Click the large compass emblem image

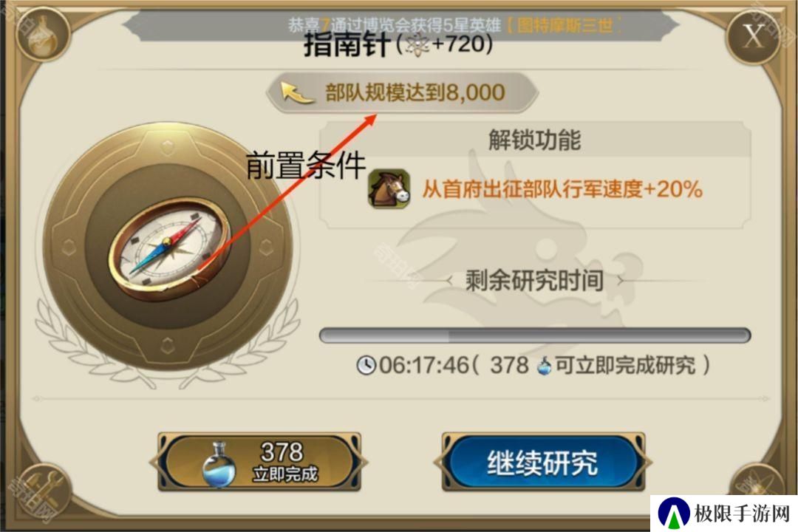168,248
